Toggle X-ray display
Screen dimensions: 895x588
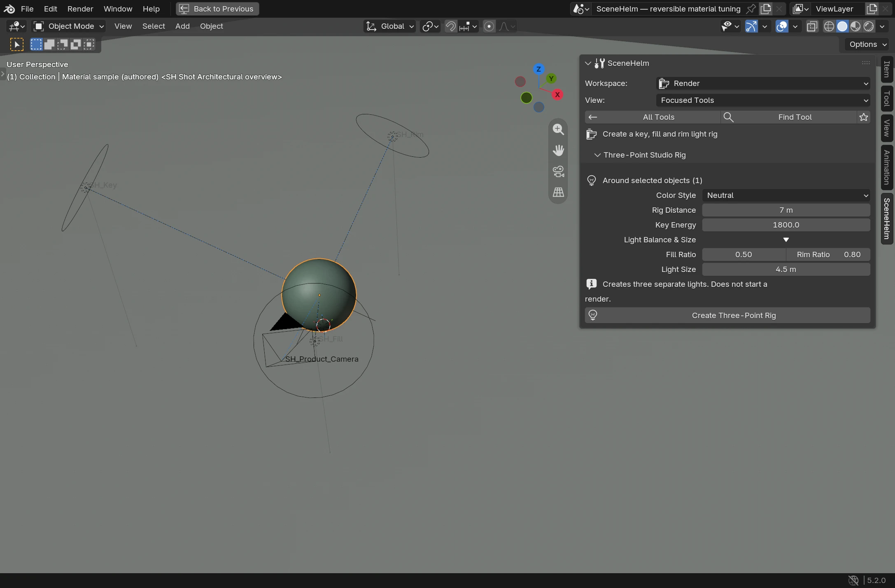pos(812,26)
